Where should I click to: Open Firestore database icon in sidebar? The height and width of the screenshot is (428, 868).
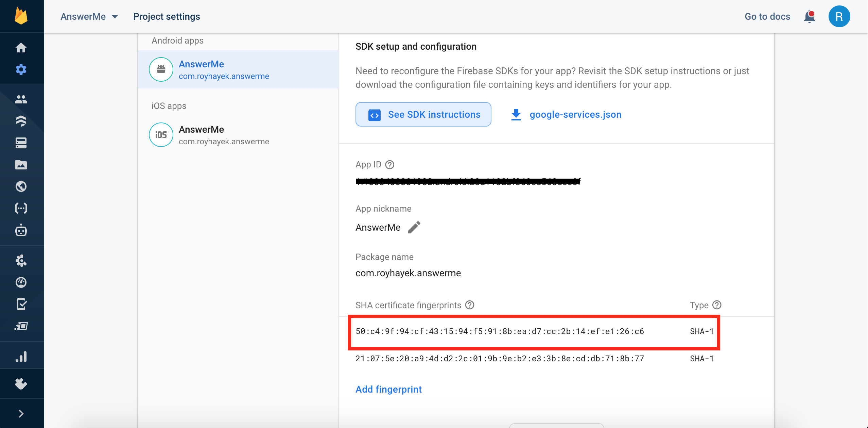(x=21, y=121)
